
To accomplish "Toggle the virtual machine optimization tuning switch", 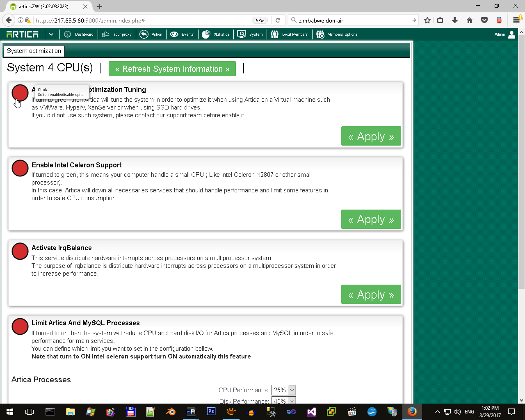I will [x=20, y=93].
